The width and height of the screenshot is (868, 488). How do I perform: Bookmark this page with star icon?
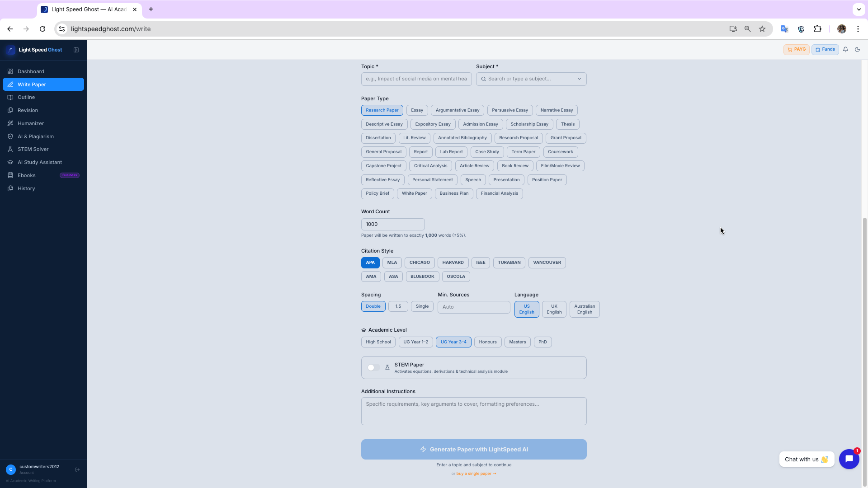pyautogui.click(x=762, y=29)
